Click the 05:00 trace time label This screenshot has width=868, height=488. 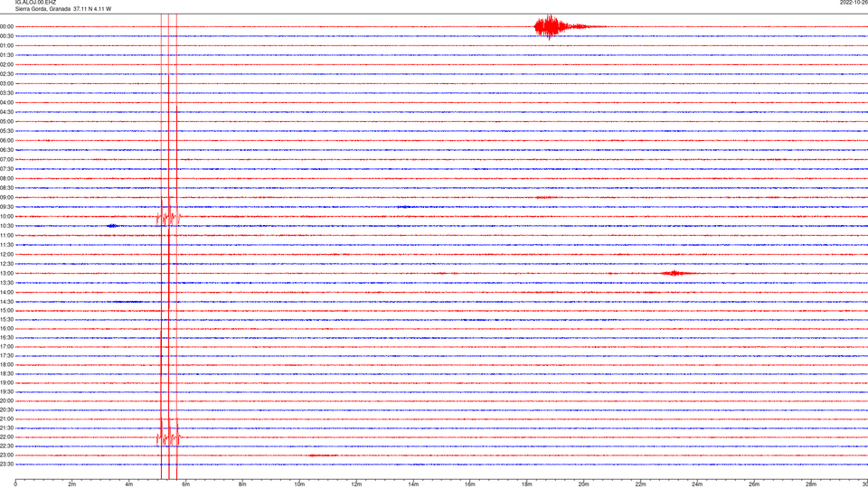click(7, 122)
